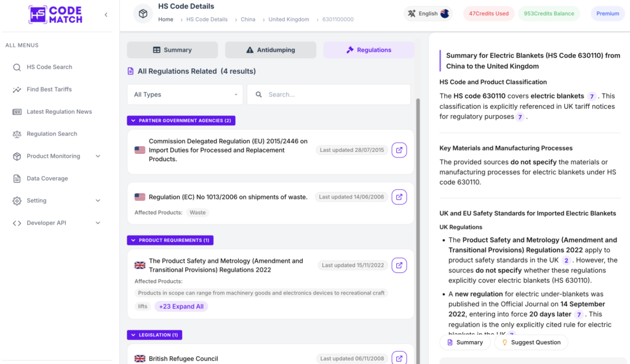This screenshot has width=630, height=364.
Task: Open external link for Regulation (EC) No 1013/2006
Action: coord(399,197)
